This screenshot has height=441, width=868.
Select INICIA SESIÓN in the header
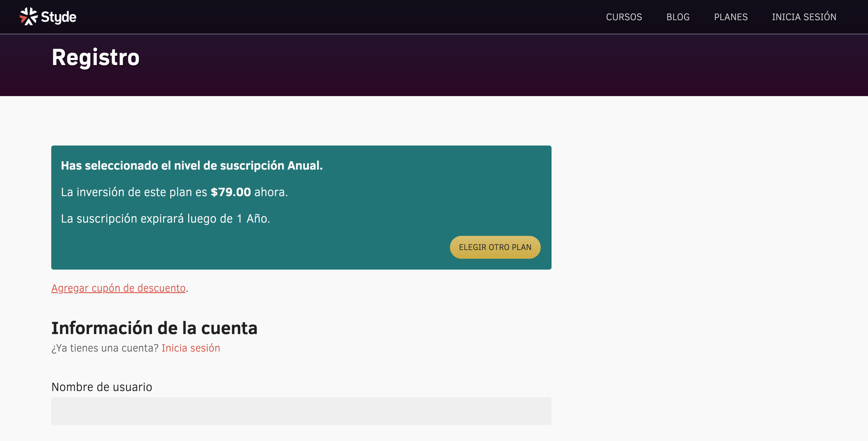804,17
